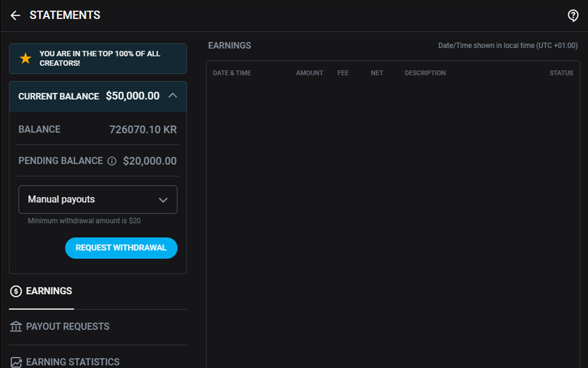Screen dimensions: 588x368
Task: Click the PENDING BALANCE label
Action: (61, 161)
